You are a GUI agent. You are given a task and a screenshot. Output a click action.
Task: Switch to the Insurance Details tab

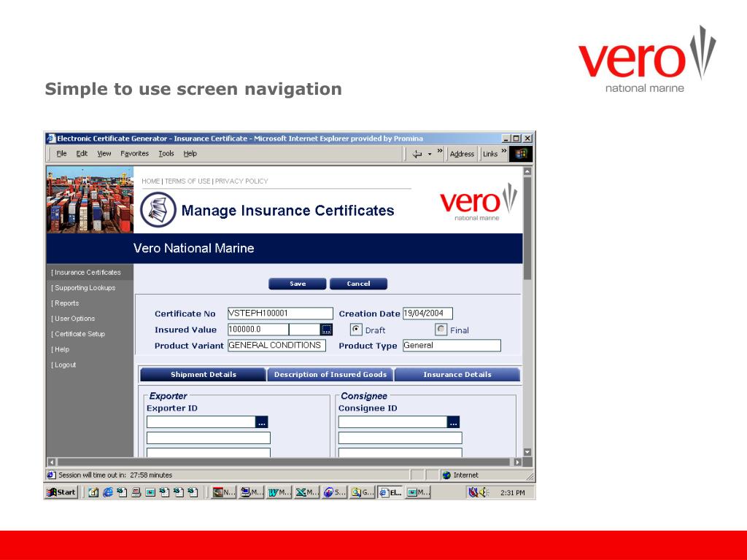[x=457, y=374]
